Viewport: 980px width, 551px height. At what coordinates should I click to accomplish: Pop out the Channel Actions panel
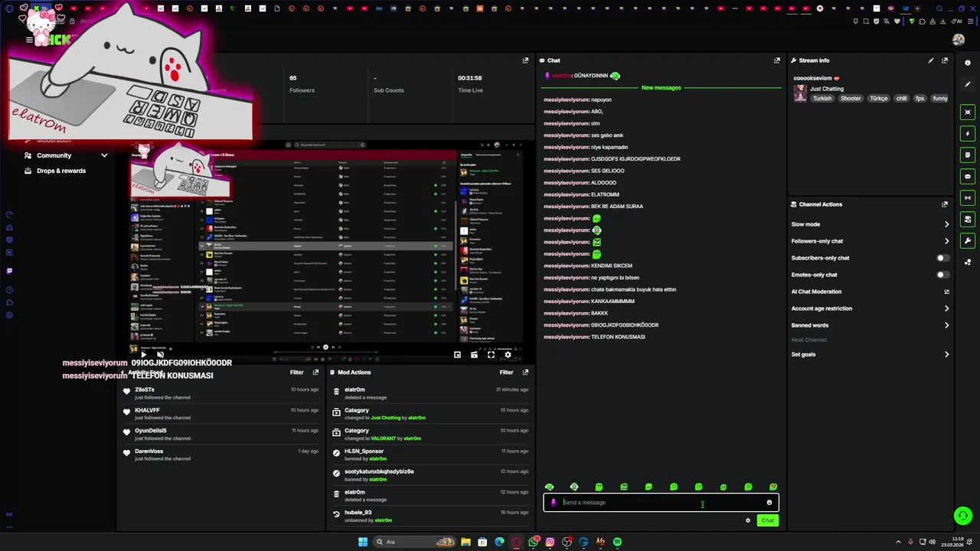(945, 204)
